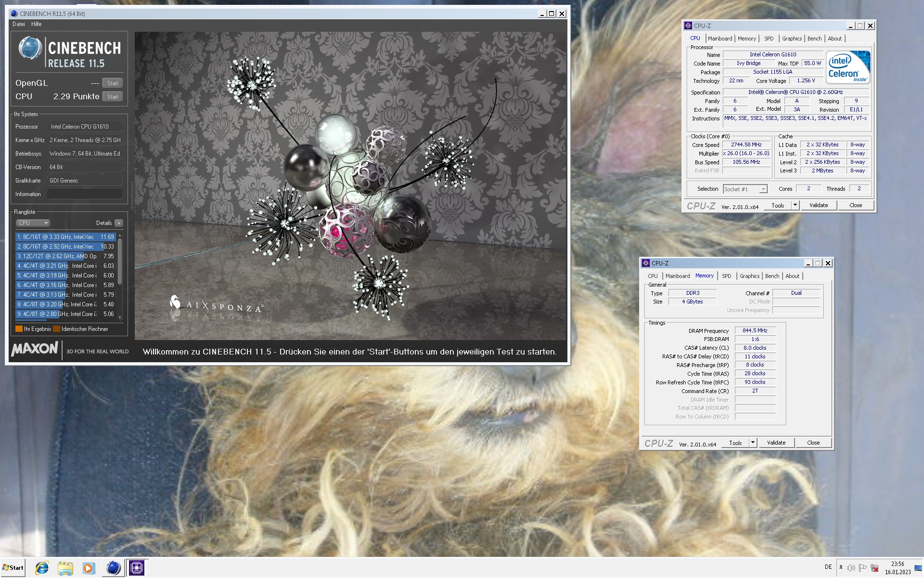The width and height of the screenshot is (924, 578).
Task: Minimize the Cinebench window
Action: pos(542,14)
